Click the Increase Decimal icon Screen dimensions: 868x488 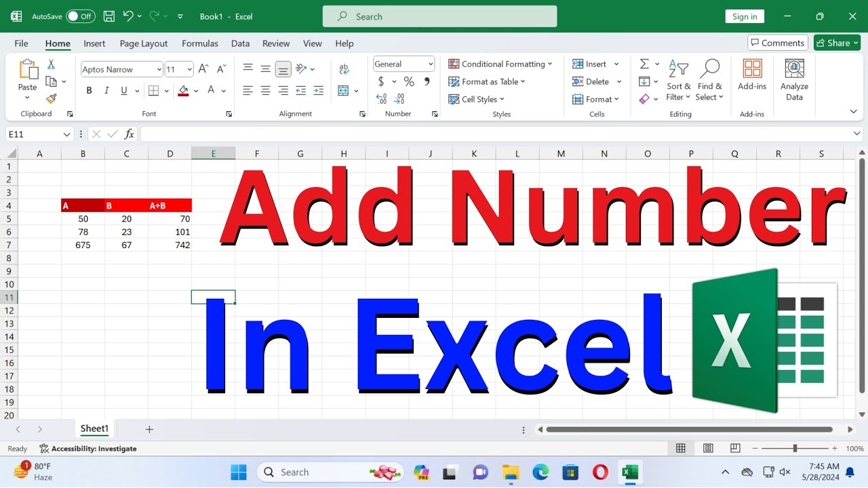[381, 99]
